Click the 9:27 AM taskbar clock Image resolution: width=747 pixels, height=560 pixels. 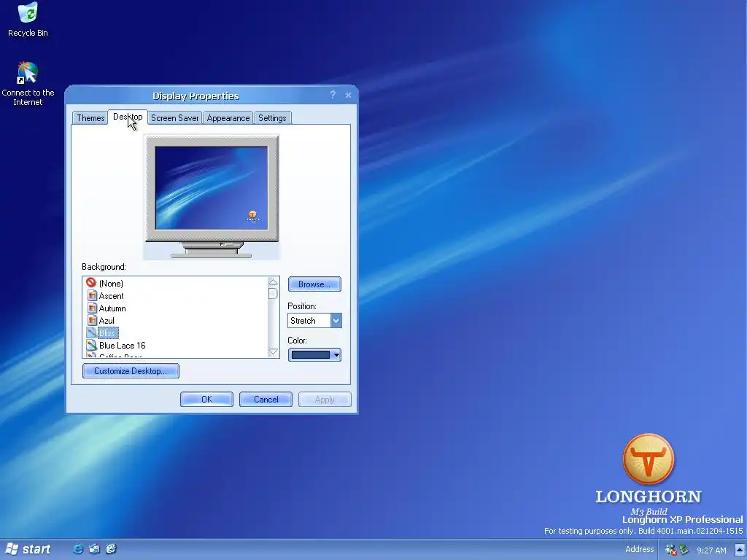tap(711, 551)
